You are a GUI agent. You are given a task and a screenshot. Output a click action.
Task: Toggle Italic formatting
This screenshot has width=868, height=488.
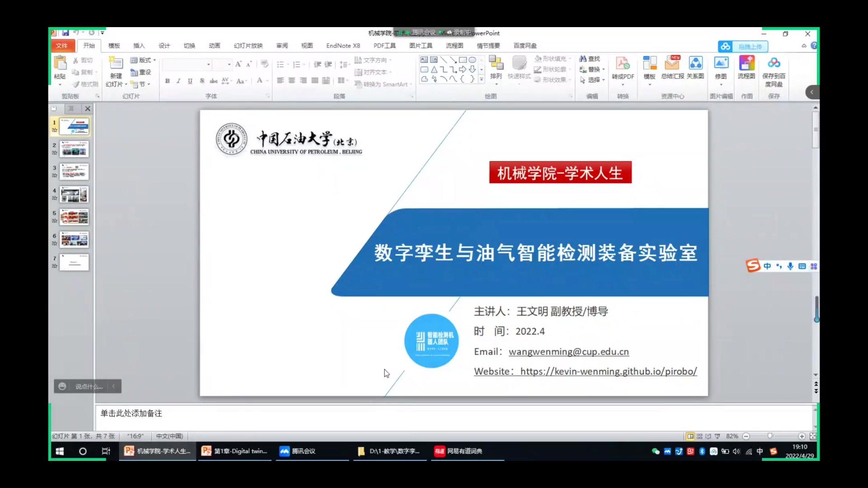tap(179, 81)
